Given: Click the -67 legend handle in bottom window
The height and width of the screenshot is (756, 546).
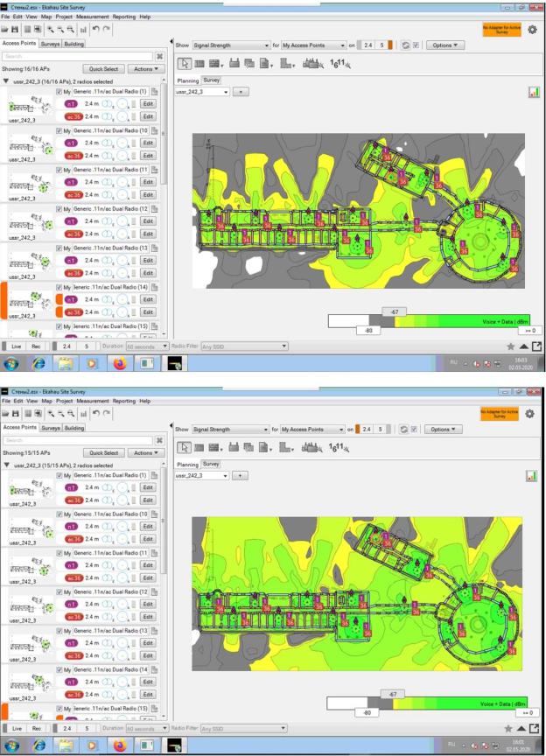Looking at the screenshot, I should coord(393,694).
